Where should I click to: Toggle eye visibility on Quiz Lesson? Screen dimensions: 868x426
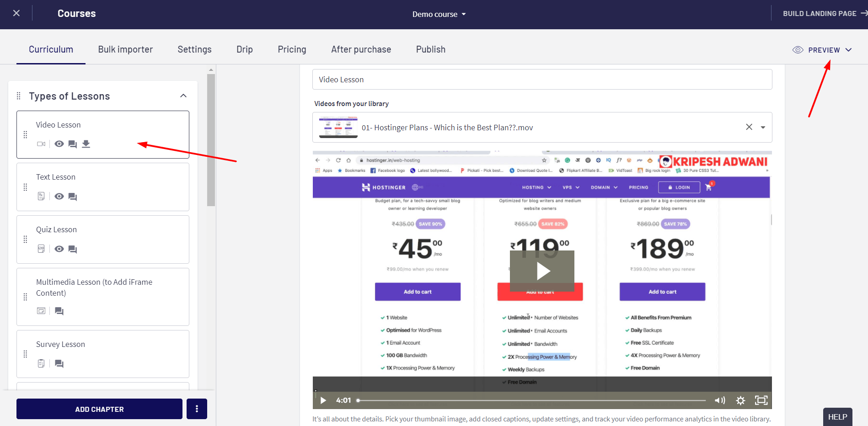click(59, 249)
